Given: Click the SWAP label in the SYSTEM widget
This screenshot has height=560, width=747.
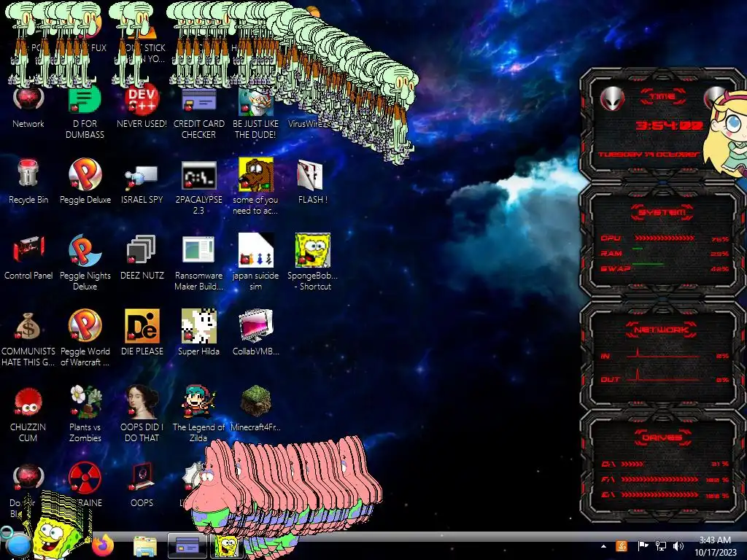Looking at the screenshot, I should tap(615, 268).
